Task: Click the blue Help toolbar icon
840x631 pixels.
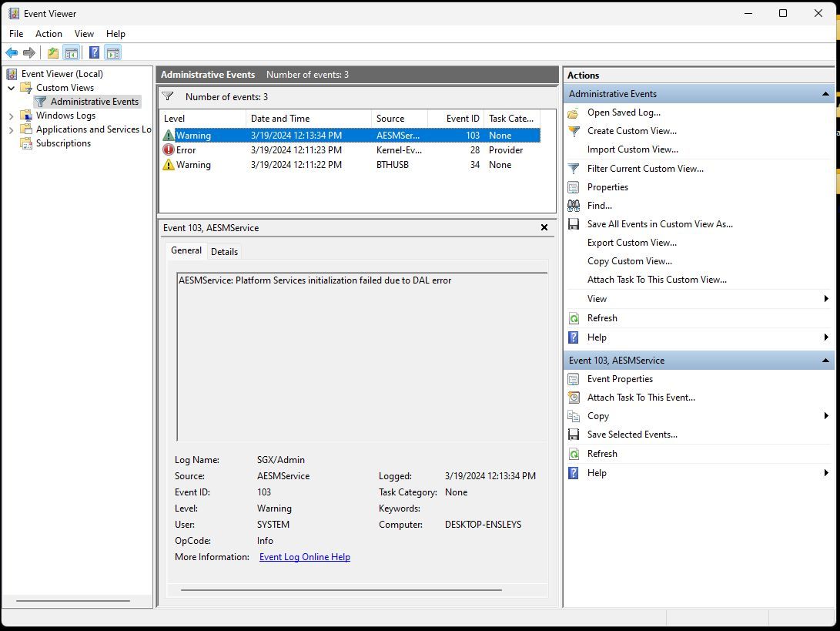Action: tap(94, 52)
